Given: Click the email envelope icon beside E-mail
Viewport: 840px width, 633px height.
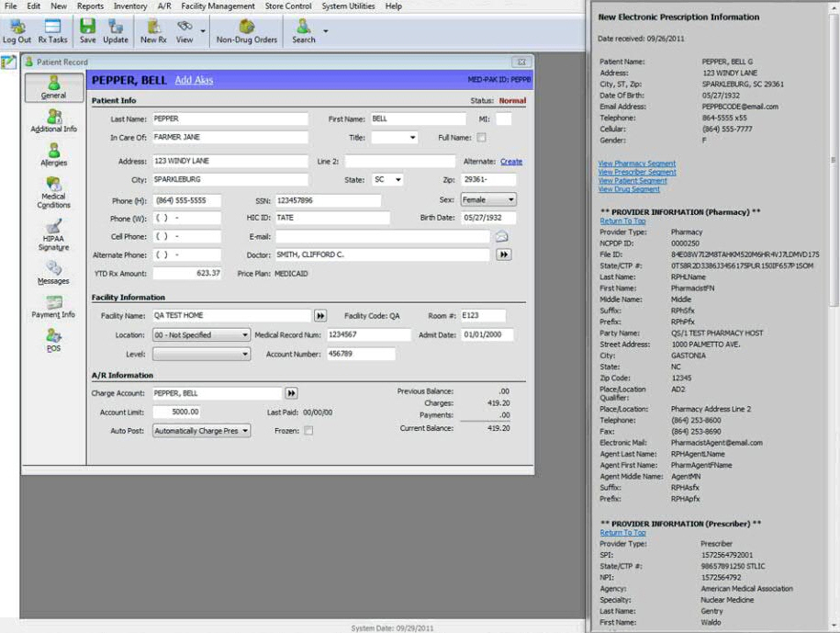Looking at the screenshot, I should [502, 237].
